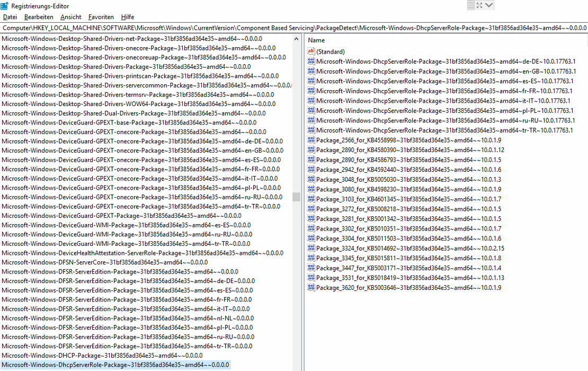The height and width of the screenshot is (371, 588).
Task: Click the icon of the tr-TR DhcpServerRole value
Action: point(311,130)
